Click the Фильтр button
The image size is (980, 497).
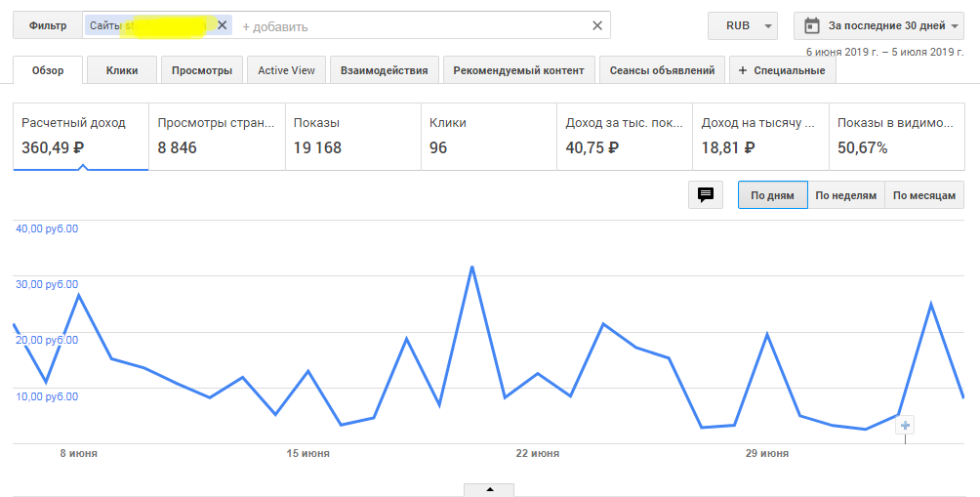(x=48, y=26)
